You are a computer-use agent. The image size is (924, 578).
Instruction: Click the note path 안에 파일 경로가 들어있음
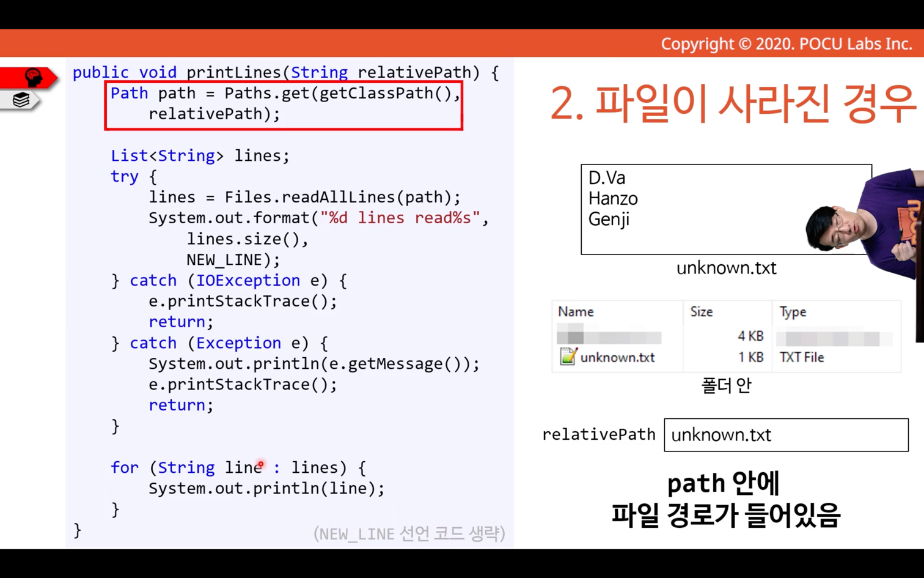point(726,500)
